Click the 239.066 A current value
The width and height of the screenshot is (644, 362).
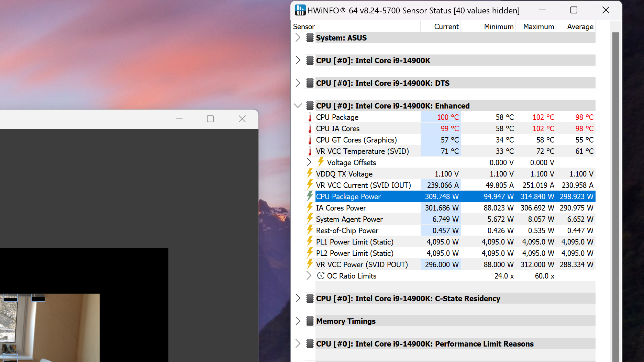point(443,185)
